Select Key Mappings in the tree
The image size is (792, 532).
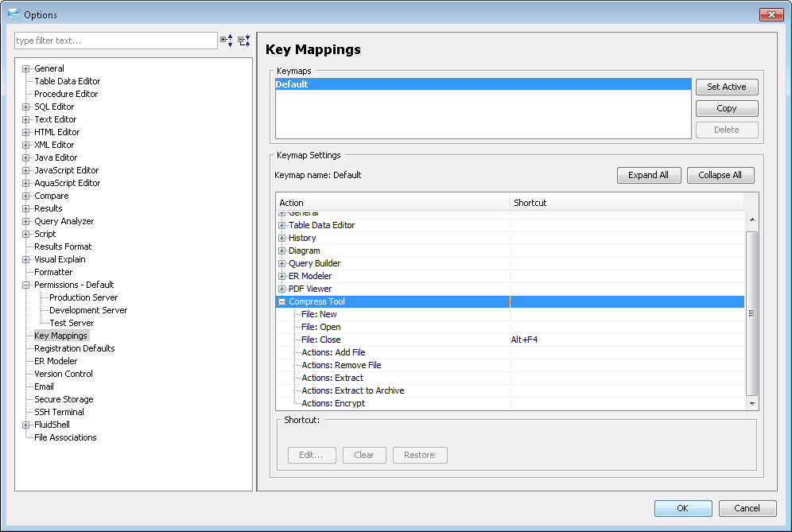[60, 336]
